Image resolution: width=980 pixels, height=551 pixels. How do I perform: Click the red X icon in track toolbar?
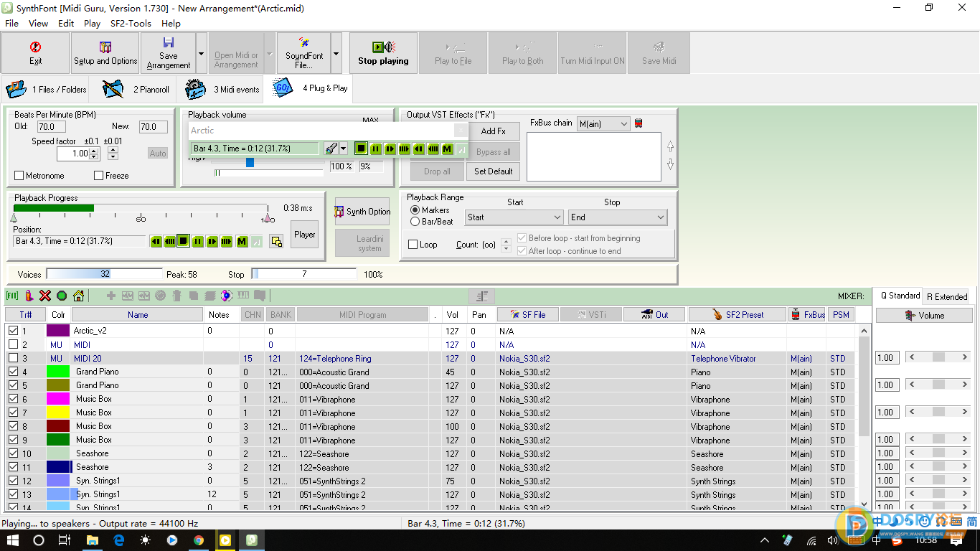click(45, 296)
